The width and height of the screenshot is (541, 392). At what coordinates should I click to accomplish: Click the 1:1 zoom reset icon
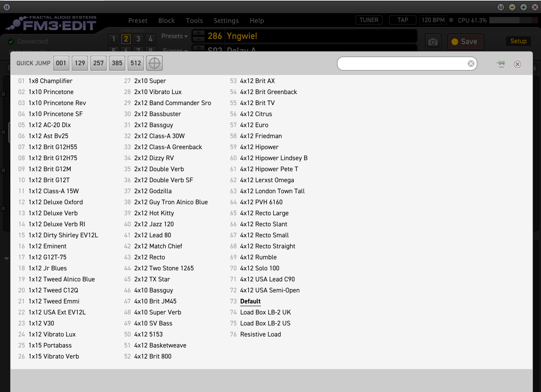[x=501, y=7]
